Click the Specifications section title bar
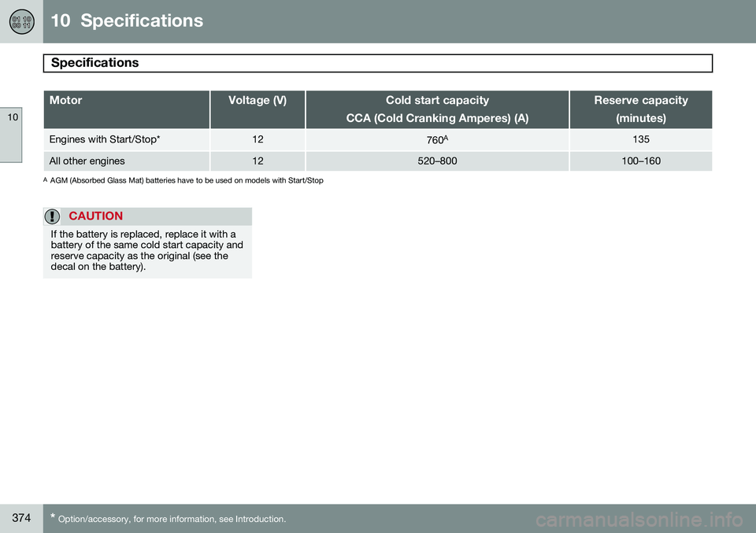756x533 pixels. pos(377,63)
